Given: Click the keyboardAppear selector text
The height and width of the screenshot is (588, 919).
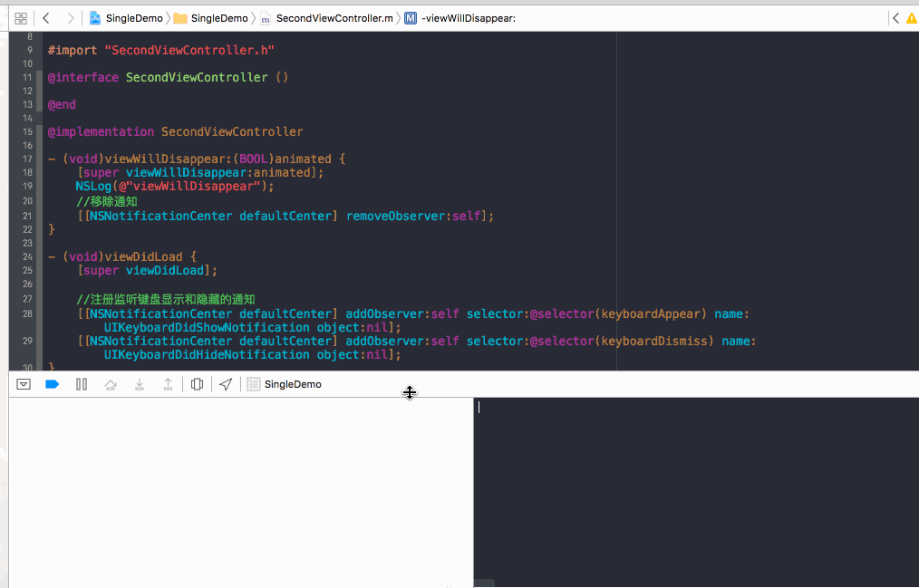Looking at the screenshot, I should tap(651, 313).
